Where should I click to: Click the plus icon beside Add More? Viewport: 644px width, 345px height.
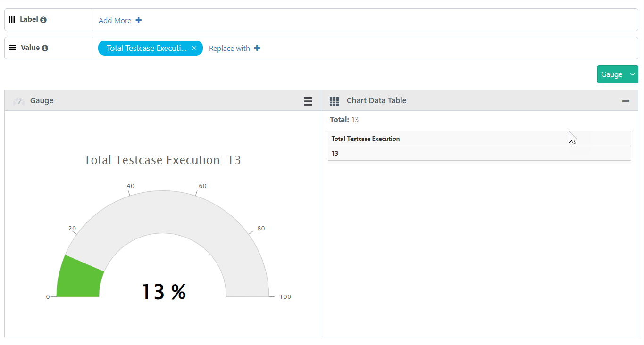click(x=139, y=20)
